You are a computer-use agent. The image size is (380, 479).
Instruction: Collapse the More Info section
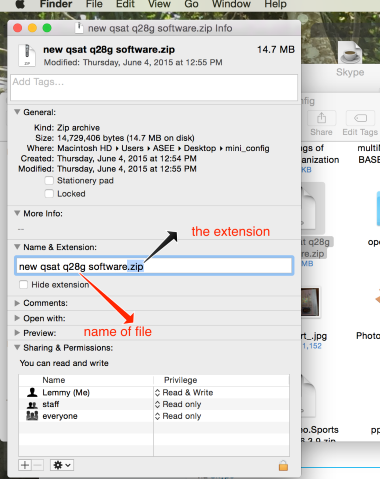(x=17, y=213)
